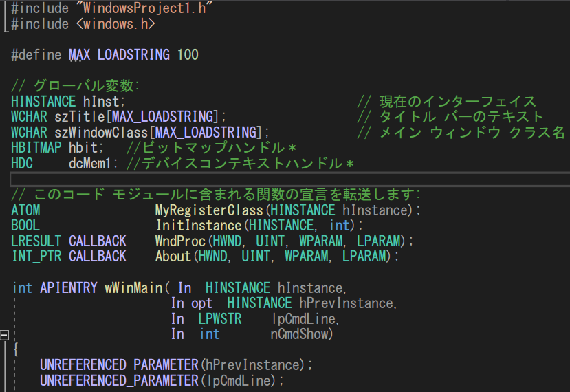This screenshot has height=392, width=570.
Task: Click UNREFERENCED_PARAMETER on the hPrevInstance line
Action: (x=119, y=365)
